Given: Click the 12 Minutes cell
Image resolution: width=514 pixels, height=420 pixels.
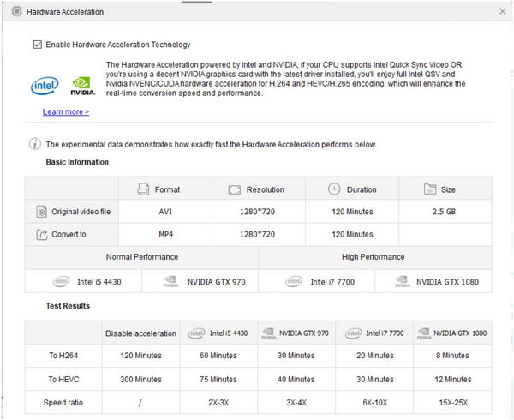Looking at the screenshot, I should tap(452, 380).
